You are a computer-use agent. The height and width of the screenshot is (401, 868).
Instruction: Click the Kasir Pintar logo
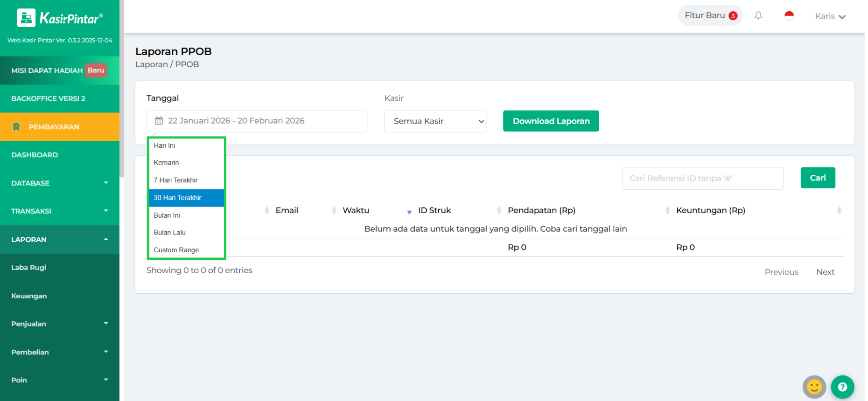coord(60,19)
